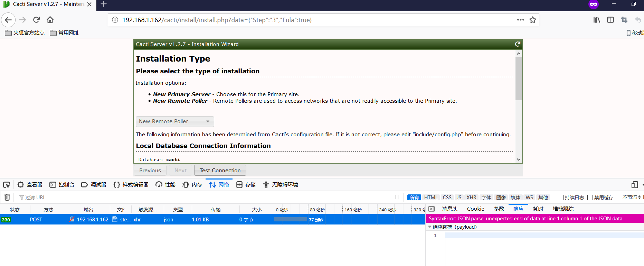Filter requests by XHR type
The image size is (644, 266).
coord(471,197)
